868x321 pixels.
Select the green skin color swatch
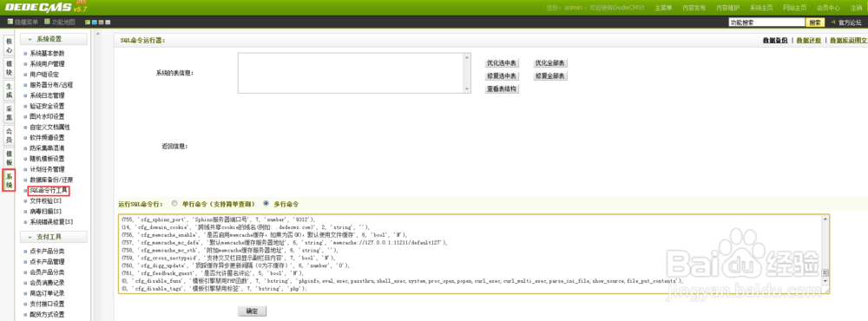88,23
